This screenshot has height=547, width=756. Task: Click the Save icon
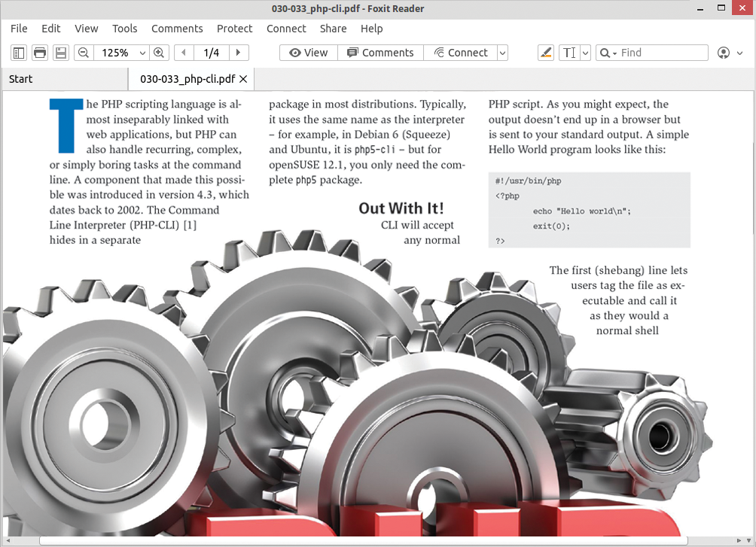point(60,53)
